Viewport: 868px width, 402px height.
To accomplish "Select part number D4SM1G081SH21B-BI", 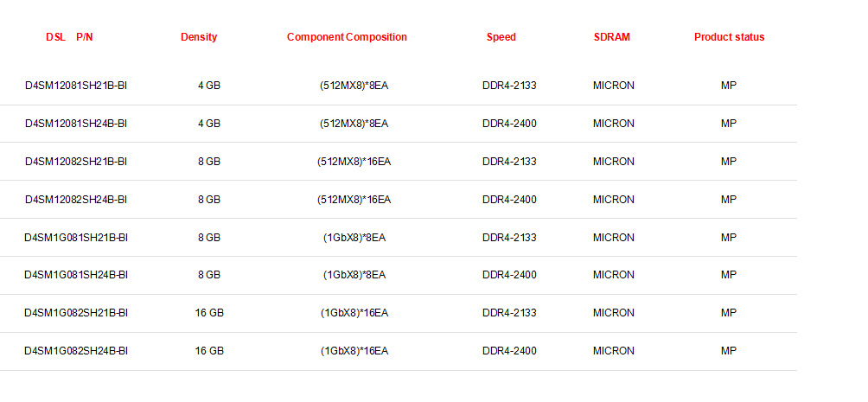I will (76, 238).
